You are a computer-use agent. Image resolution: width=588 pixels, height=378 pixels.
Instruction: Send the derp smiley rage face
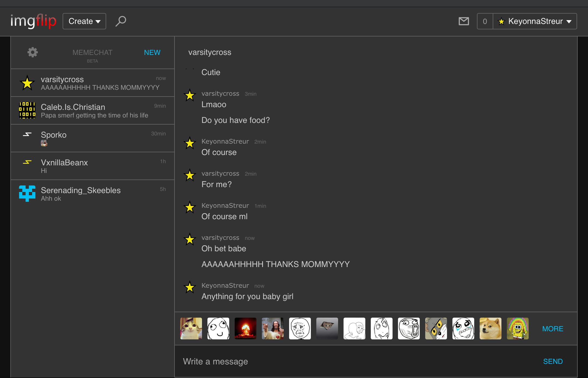click(x=218, y=329)
